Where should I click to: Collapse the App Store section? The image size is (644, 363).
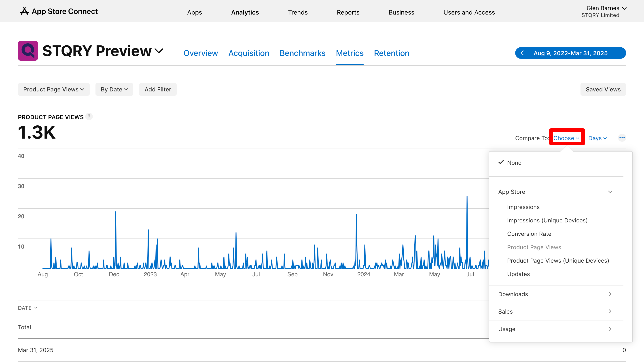[x=610, y=192]
